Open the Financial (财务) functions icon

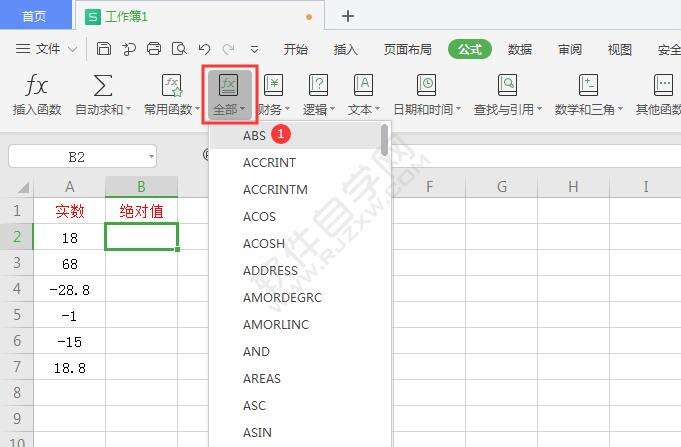pyautogui.click(x=274, y=85)
